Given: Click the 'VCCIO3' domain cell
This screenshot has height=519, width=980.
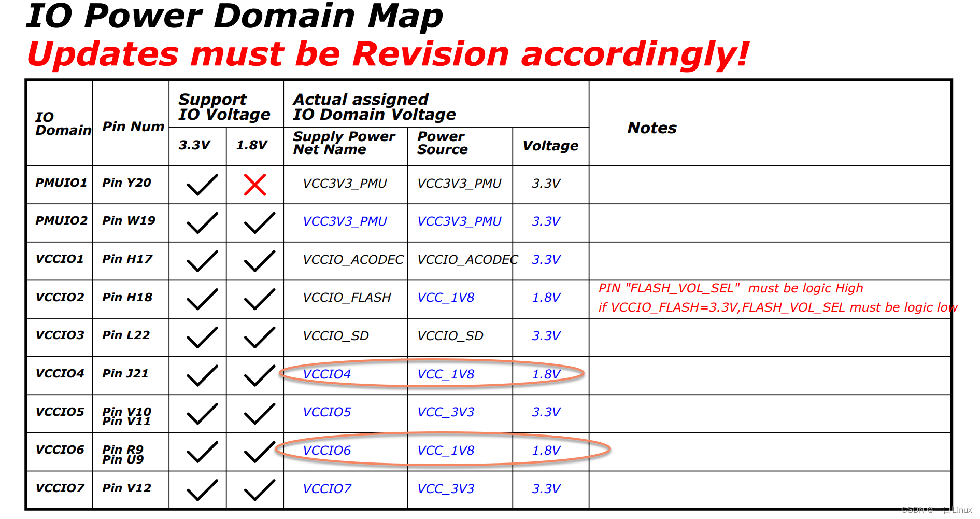Looking at the screenshot, I should click(x=60, y=335).
